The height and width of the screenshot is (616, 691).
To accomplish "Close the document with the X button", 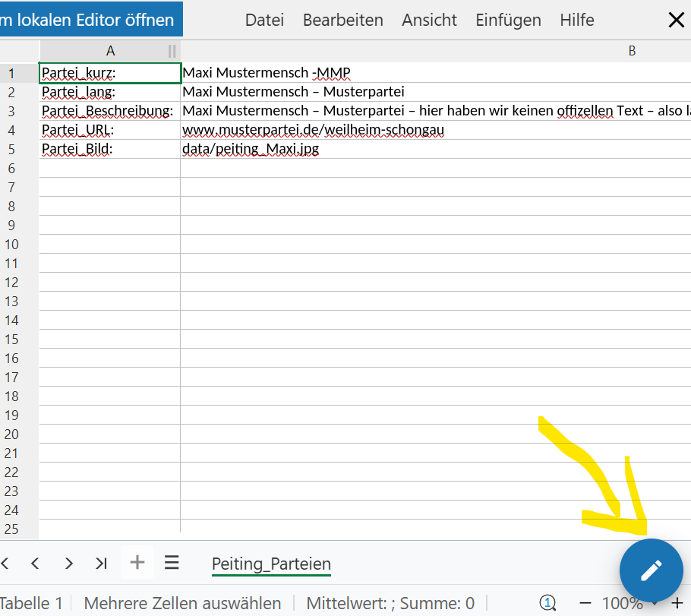I will pyautogui.click(x=676, y=21).
